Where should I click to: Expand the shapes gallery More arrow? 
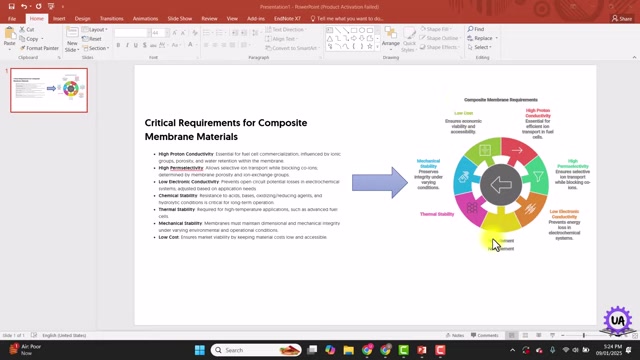pyautogui.click(x=377, y=47)
